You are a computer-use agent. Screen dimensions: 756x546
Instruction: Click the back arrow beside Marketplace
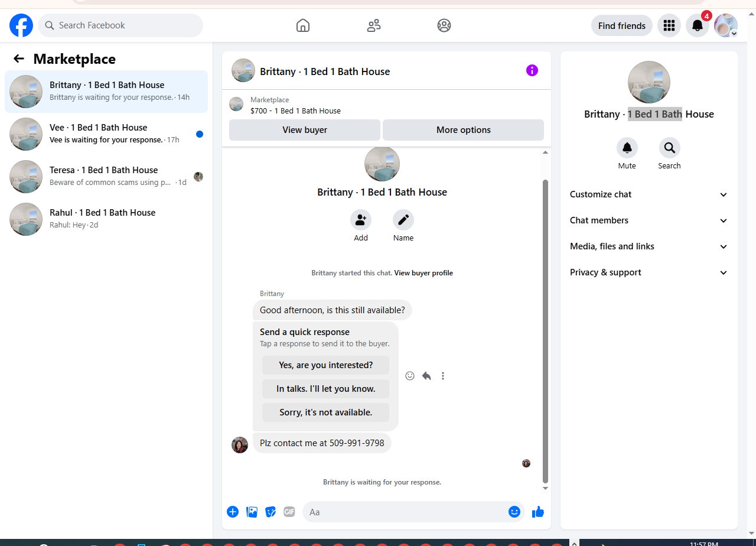click(x=19, y=58)
